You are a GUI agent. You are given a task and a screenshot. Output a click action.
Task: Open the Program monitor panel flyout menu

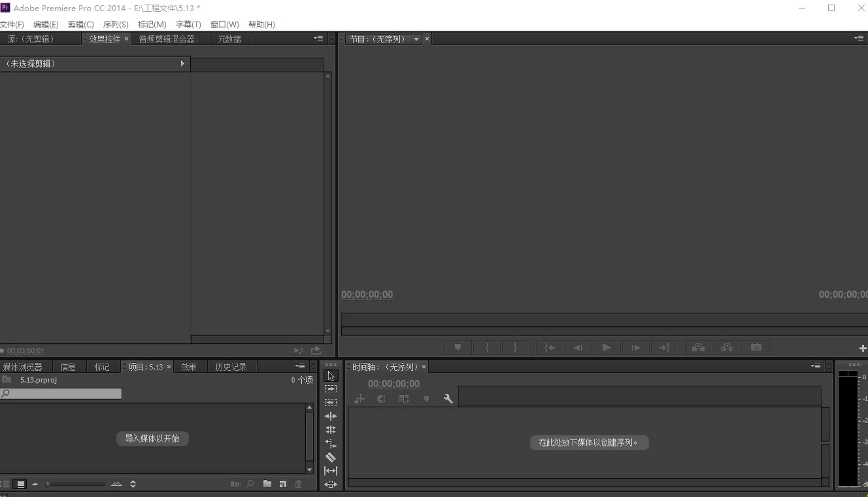(x=859, y=39)
